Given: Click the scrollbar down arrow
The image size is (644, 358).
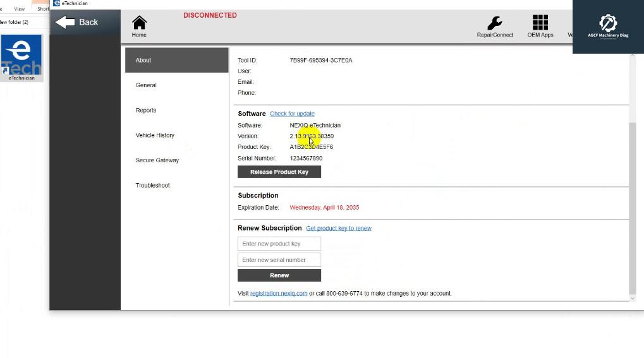Looking at the screenshot, I should (x=632, y=299).
